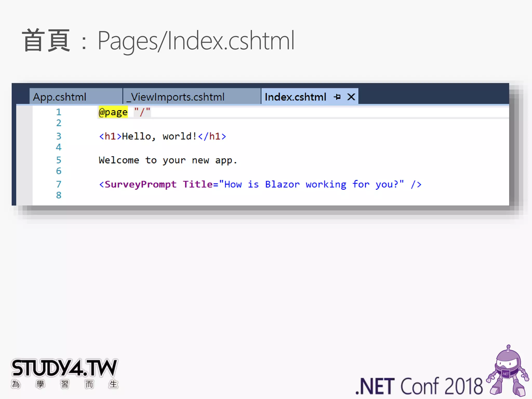Switch to the App.cshtml tab
Image resolution: width=532 pixels, height=399 pixels.
76,97
